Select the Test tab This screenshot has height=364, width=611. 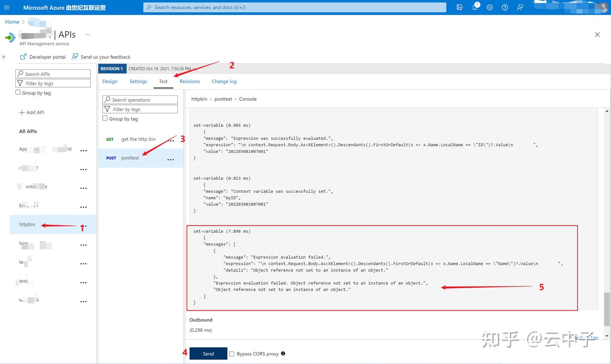[x=163, y=81]
